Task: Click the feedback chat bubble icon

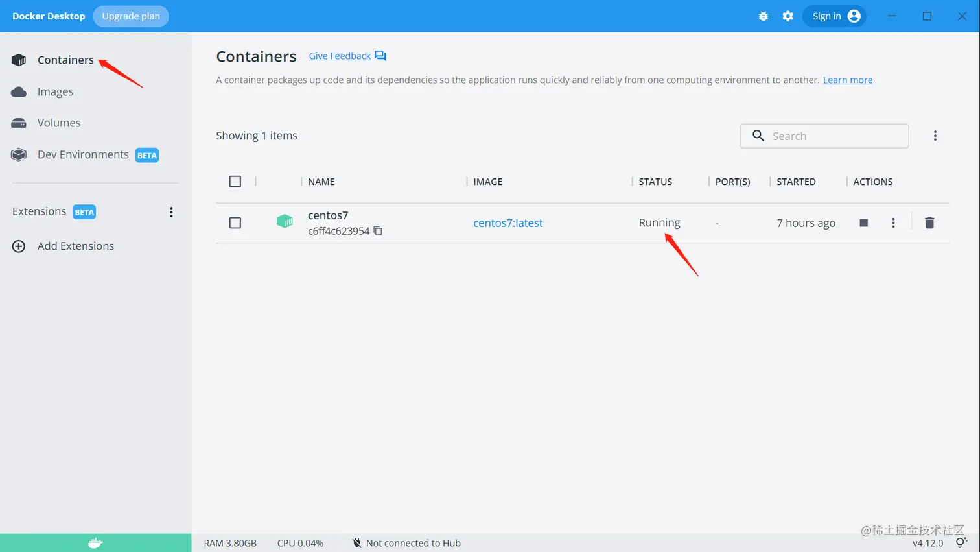Action: (x=380, y=56)
